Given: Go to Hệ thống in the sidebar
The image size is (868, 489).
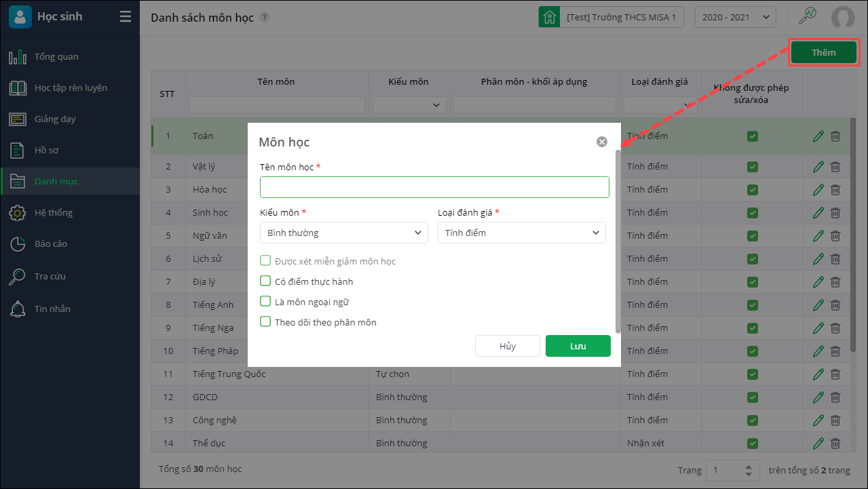Looking at the screenshot, I should click(53, 213).
